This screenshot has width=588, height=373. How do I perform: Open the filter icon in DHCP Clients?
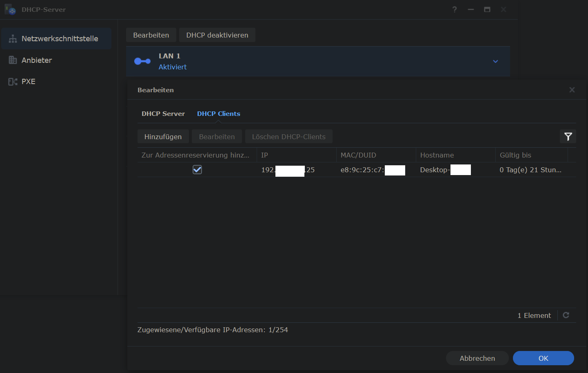point(568,137)
